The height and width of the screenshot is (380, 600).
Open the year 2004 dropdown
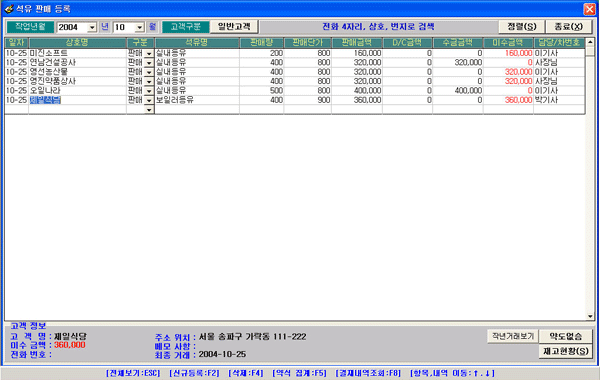click(92, 27)
